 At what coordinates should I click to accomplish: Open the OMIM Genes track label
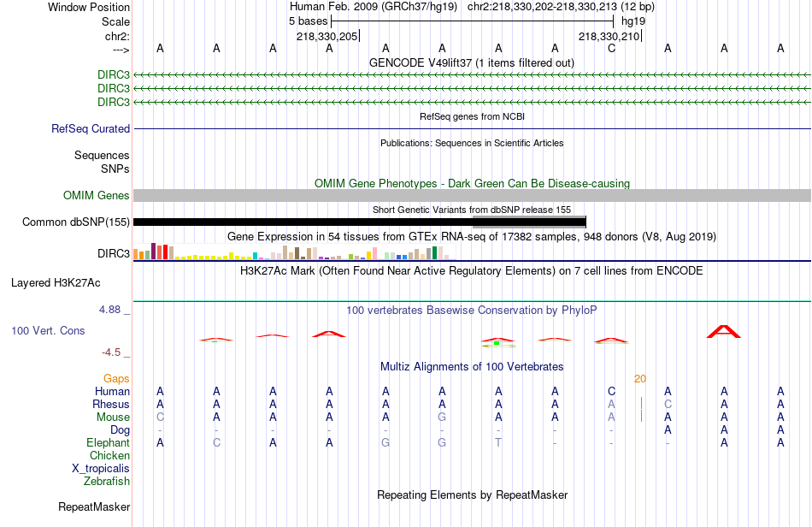97,195
